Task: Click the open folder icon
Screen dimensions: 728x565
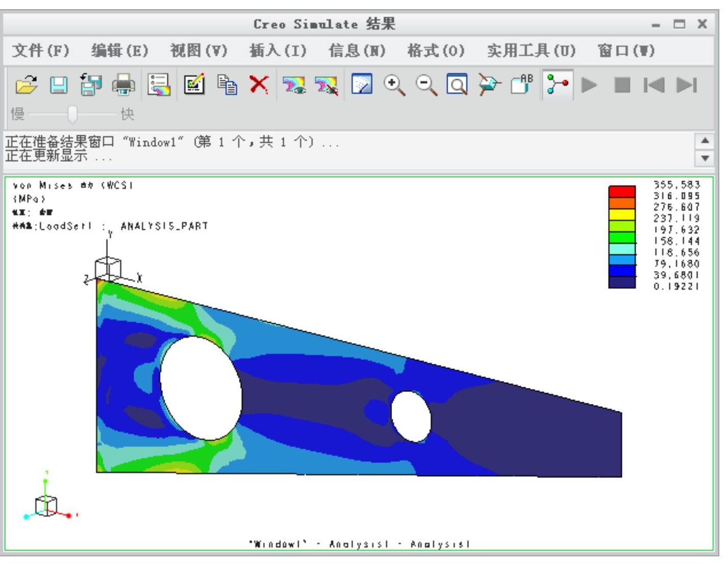Action: click(26, 85)
